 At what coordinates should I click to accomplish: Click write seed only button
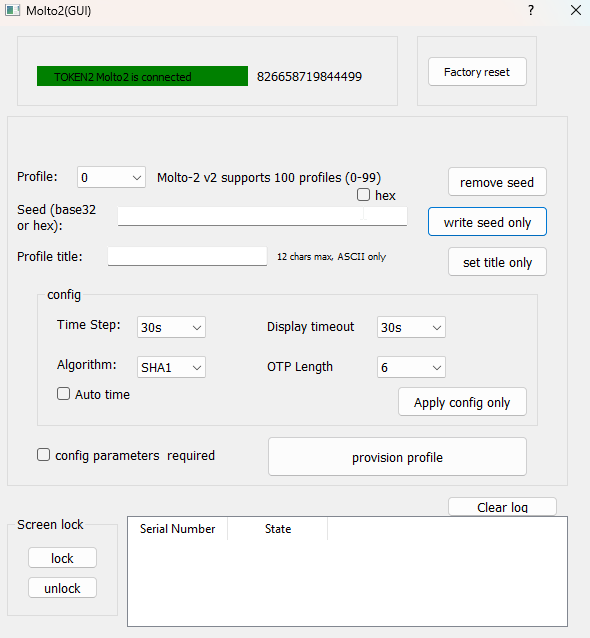[x=487, y=222]
